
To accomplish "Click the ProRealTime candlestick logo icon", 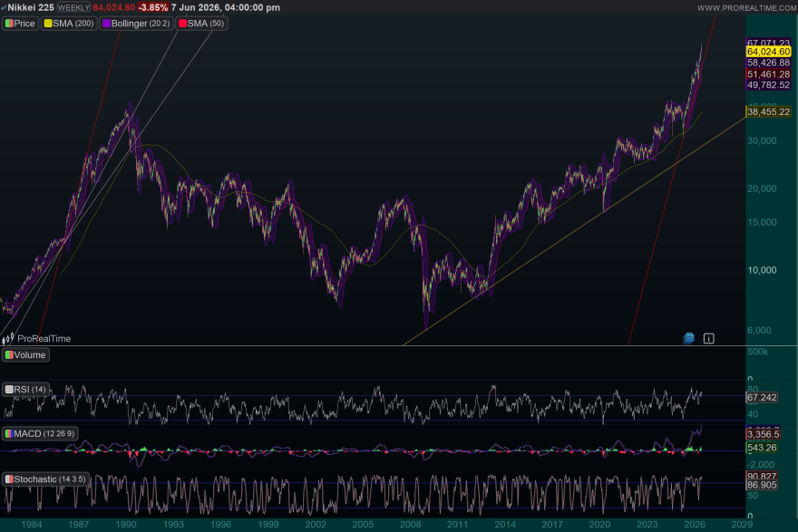I will click(8, 339).
